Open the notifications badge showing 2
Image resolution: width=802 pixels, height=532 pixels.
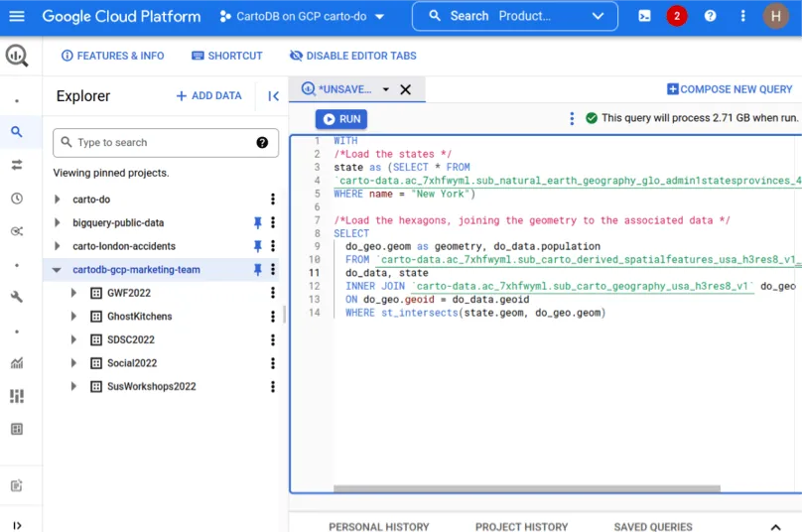(677, 16)
